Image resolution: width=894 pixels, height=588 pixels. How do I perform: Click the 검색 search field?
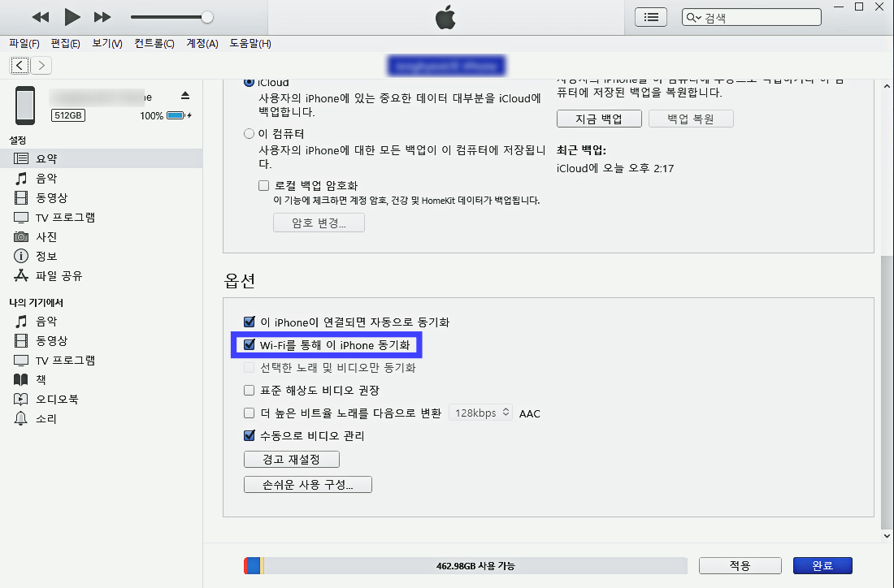pyautogui.click(x=752, y=17)
